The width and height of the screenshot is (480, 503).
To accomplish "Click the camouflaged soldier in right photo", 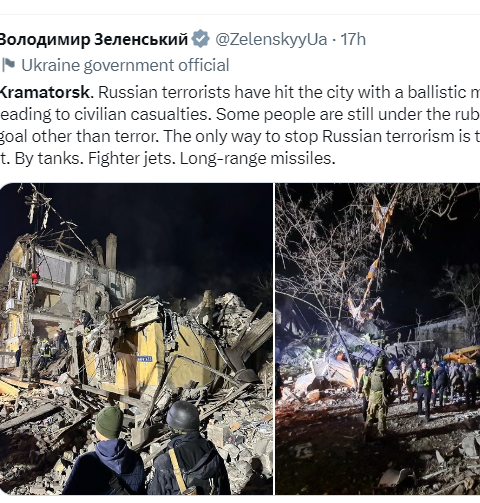I will [376, 398].
